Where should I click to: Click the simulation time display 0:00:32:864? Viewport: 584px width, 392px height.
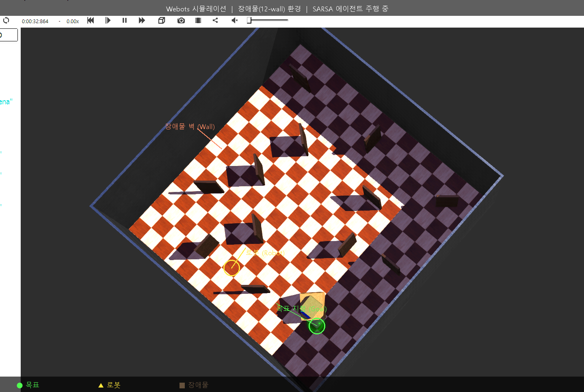tap(35, 21)
